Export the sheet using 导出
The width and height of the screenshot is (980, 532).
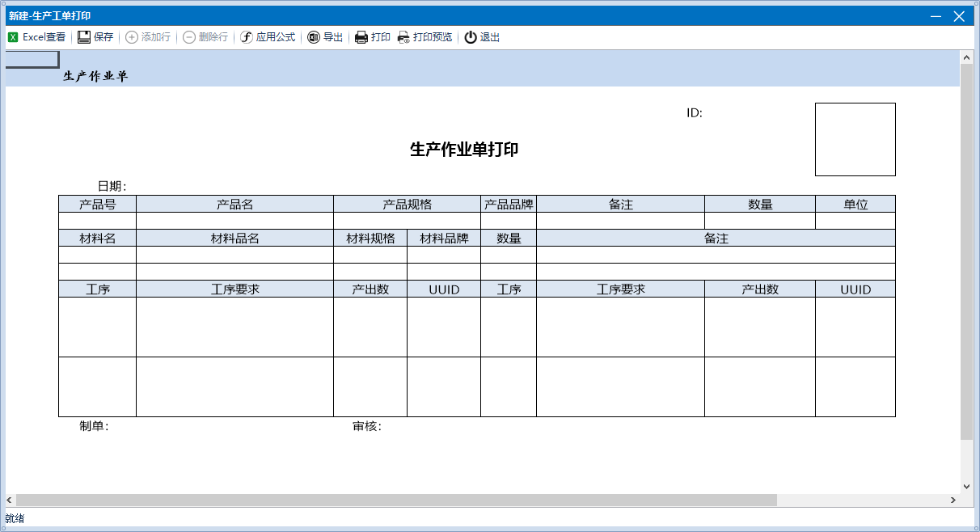click(x=325, y=37)
